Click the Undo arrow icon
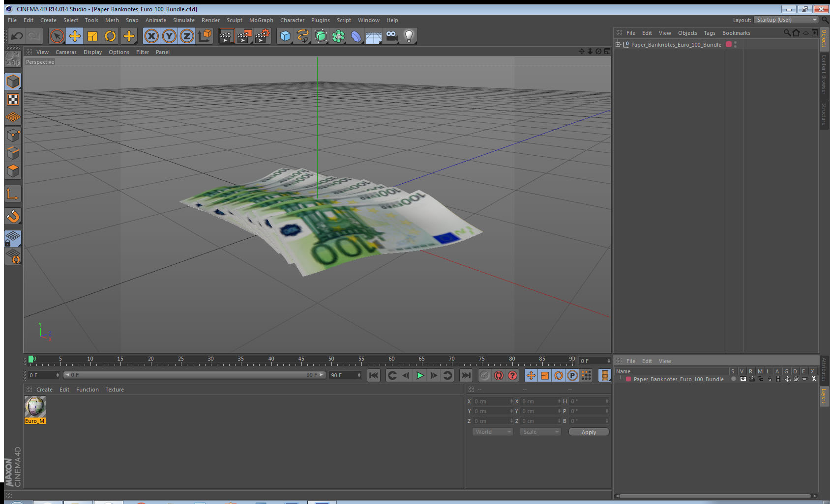The height and width of the screenshot is (504, 830). coord(17,36)
